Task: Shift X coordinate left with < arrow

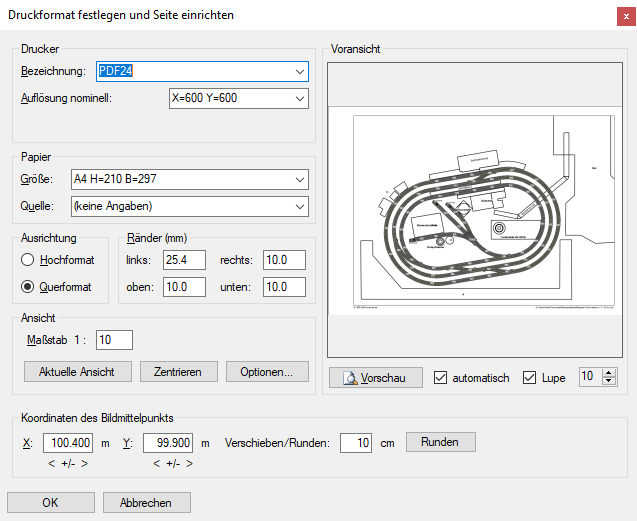Action: pos(52,463)
